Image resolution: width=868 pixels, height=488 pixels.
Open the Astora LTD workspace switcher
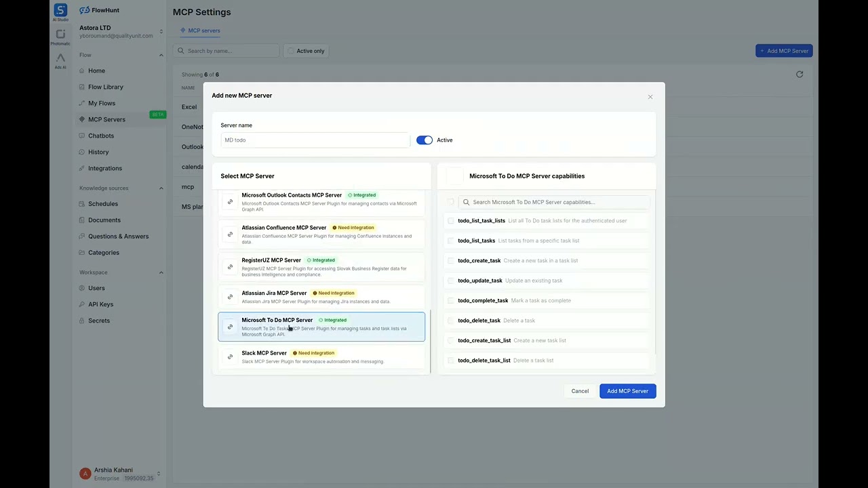point(121,31)
